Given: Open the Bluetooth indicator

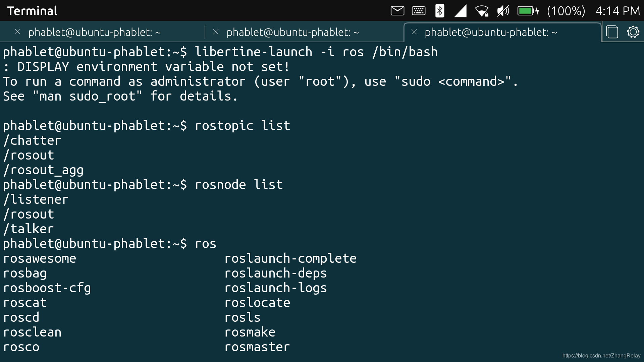Looking at the screenshot, I should 439,11.
